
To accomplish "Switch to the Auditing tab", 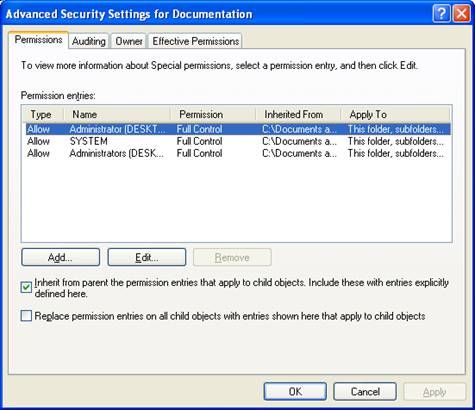I will tap(89, 41).
